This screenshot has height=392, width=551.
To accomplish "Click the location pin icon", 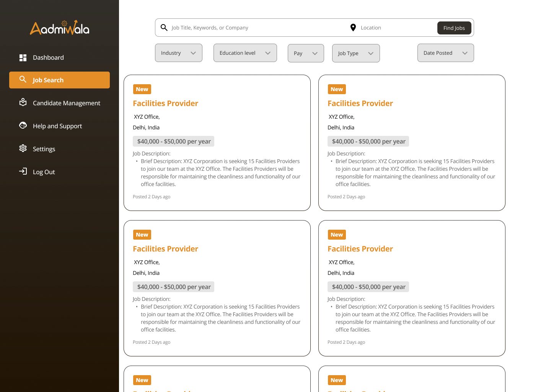I will (353, 28).
